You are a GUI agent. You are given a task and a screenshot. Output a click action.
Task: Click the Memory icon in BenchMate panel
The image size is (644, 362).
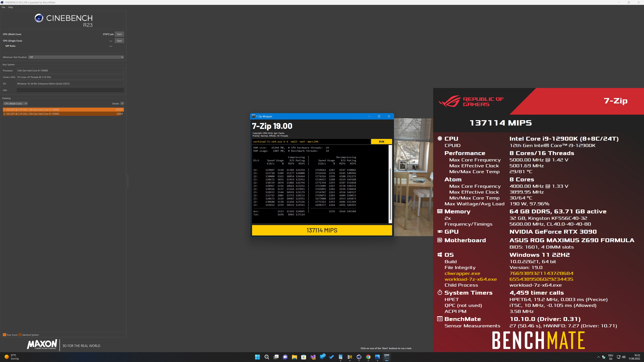point(440,211)
